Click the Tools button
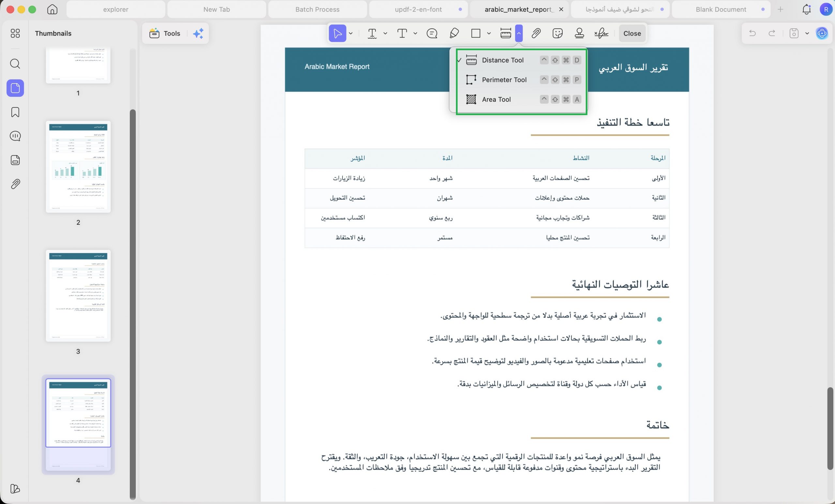Viewport: 835px width, 504px height. click(165, 33)
